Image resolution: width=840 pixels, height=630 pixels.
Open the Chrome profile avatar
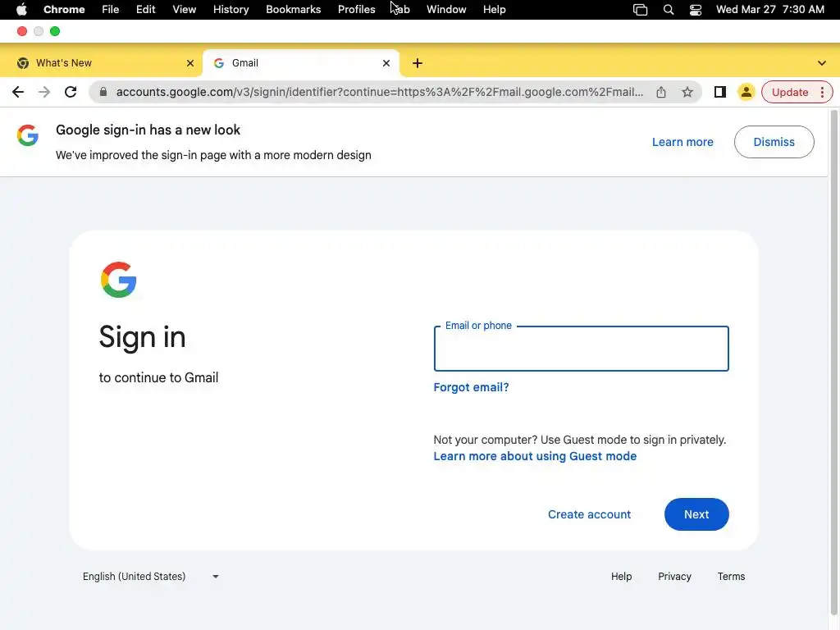click(746, 92)
